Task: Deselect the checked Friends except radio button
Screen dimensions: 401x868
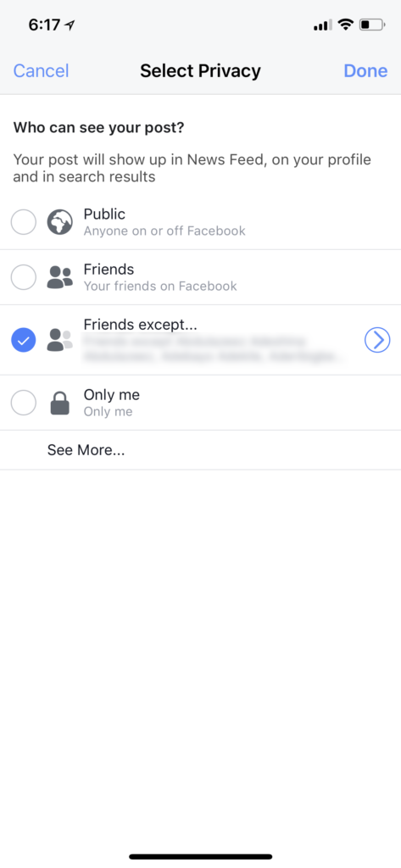Action: tap(24, 340)
